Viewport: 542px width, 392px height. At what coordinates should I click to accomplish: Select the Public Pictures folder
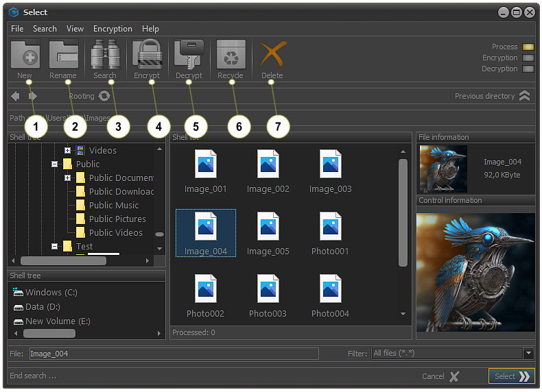pos(111,219)
